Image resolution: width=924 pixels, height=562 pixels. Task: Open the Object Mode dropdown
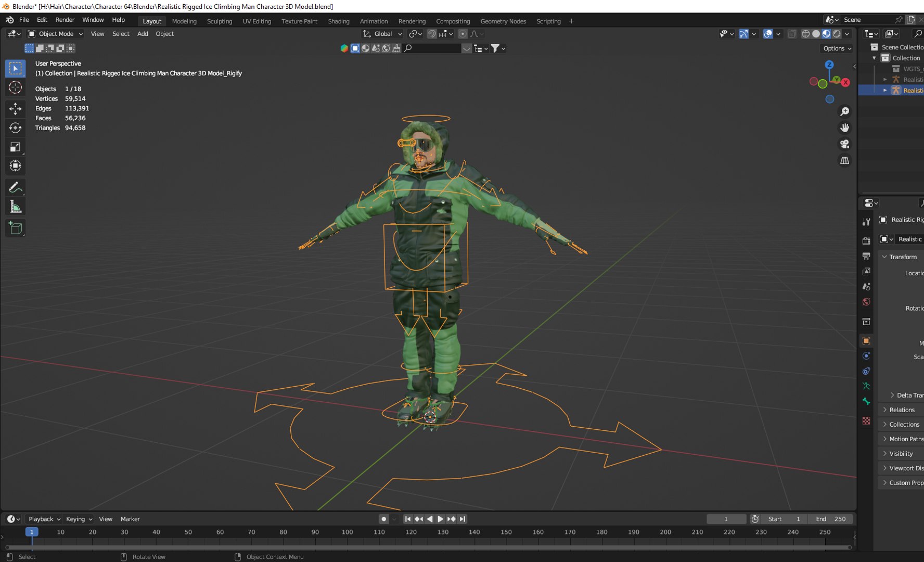click(55, 34)
